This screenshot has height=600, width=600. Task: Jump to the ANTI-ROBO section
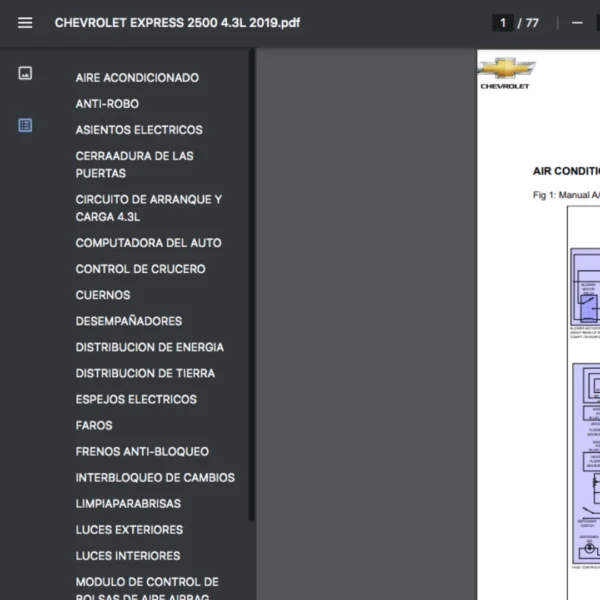(107, 104)
